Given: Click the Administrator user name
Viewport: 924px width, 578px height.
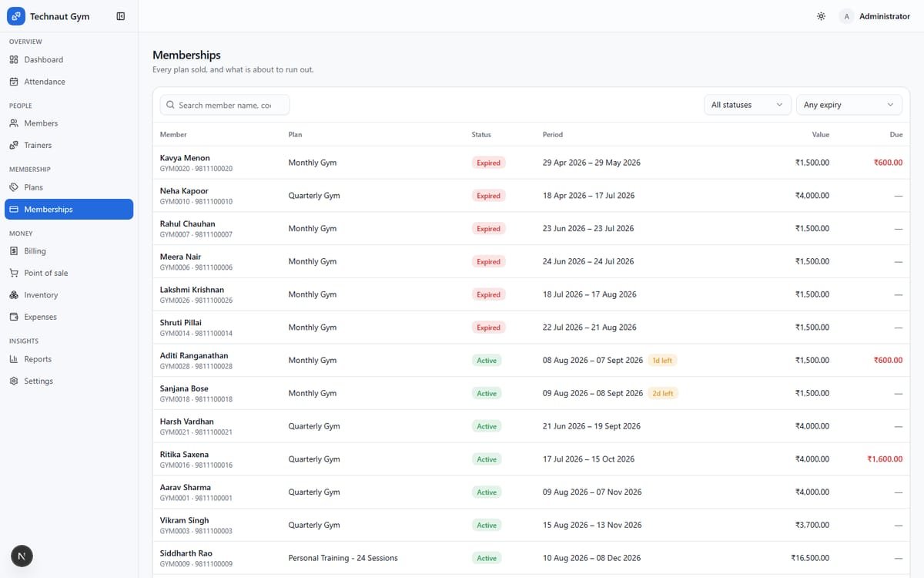Looking at the screenshot, I should pyautogui.click(x=884, y=16).
